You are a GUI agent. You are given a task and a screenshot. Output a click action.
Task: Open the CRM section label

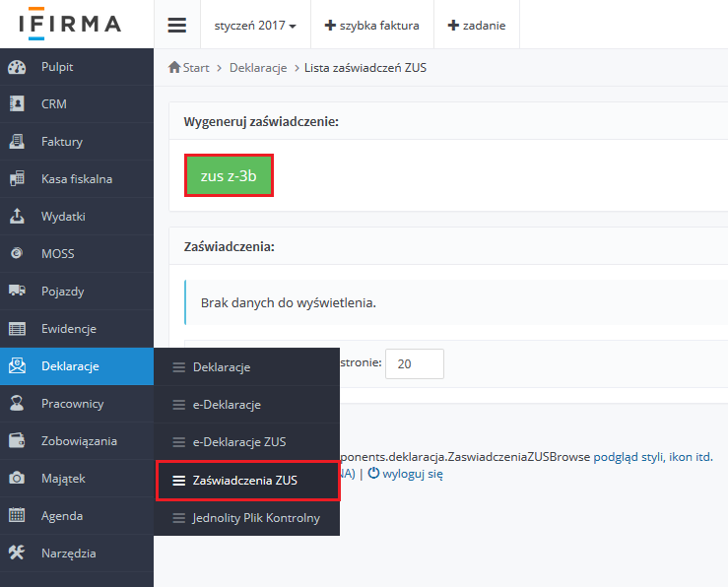click(54, 104)
